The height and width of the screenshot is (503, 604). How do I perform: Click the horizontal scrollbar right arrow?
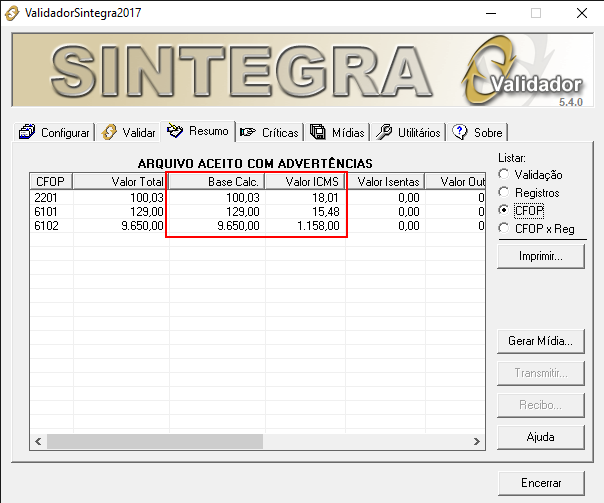tap(477, 441)
